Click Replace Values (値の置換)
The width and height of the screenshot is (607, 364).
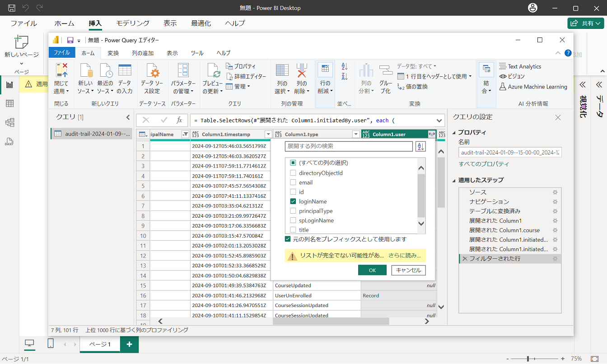tap(412, 86)
